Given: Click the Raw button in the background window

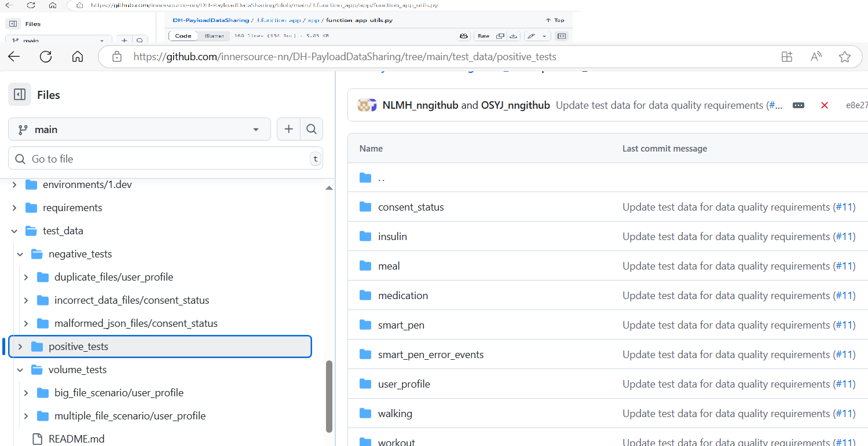Looking at the screenshot, I should 483,36.
